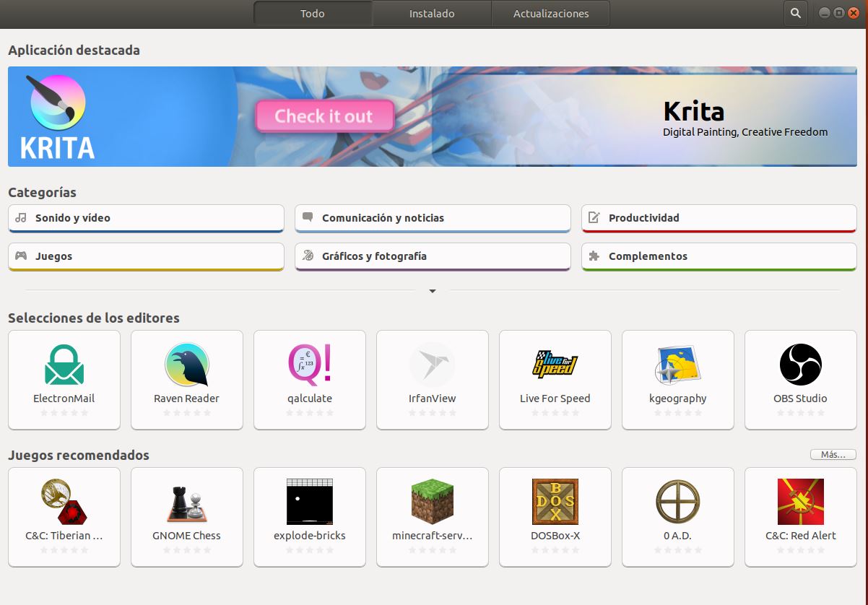Open the Juegos category
This screenshot has height=605, width=868.
146,256
